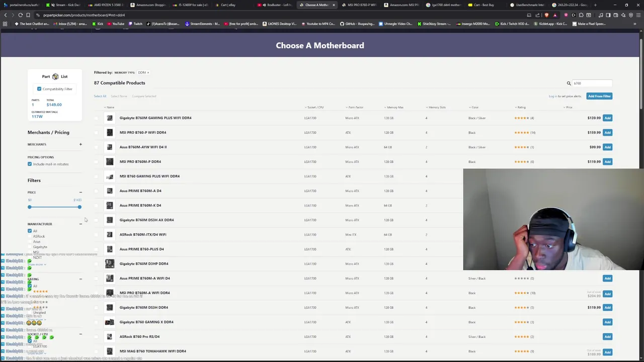Screen dimensions: 644x362
Task: Open the YouTube bookmark icon
Action: (x=109, y=24)
